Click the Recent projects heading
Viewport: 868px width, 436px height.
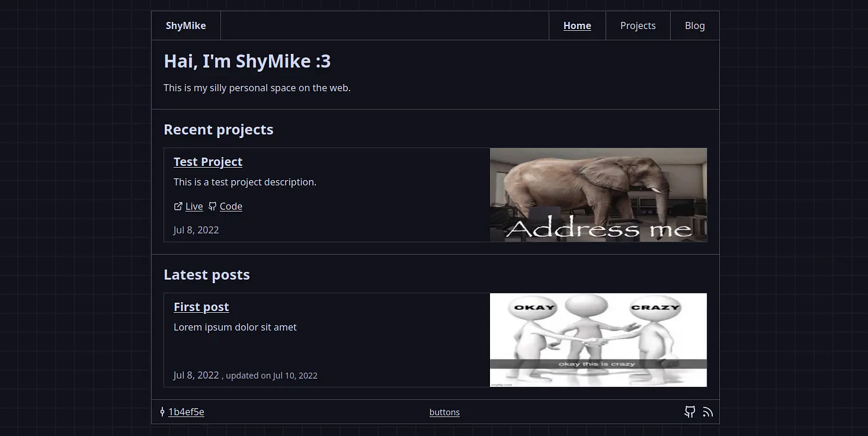pyautogui.click(x=218, y=129)
